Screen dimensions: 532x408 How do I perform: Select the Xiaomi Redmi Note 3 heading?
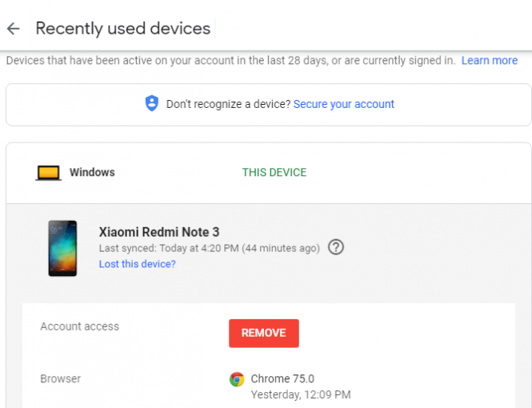tap(158, 232)
